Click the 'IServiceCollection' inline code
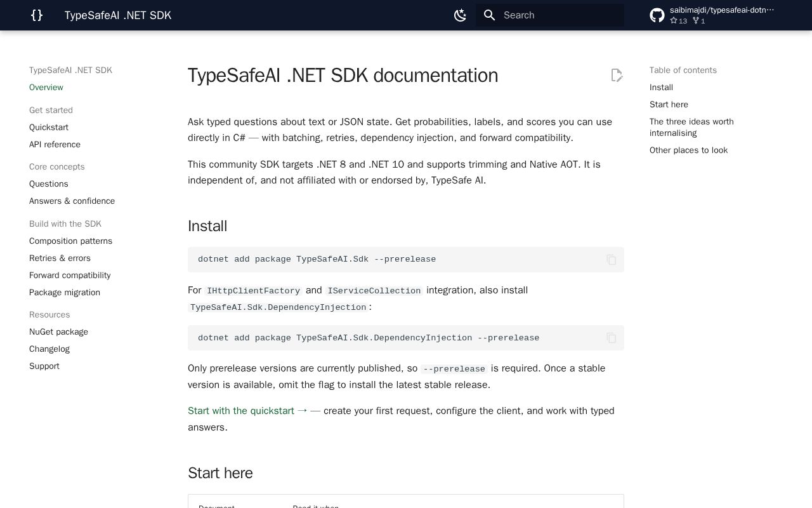Image resolution: width=812 pixels, height=508 pixels. 374,291
